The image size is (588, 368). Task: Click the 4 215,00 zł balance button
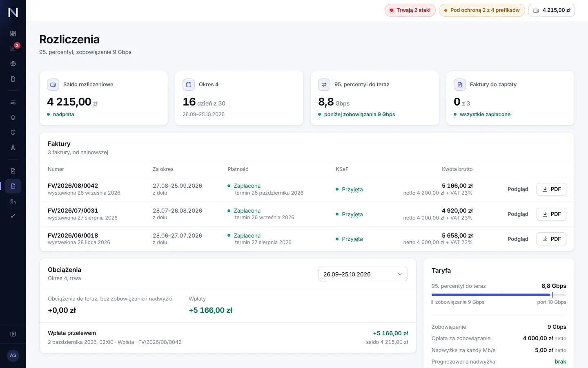(x=552, y=10)
